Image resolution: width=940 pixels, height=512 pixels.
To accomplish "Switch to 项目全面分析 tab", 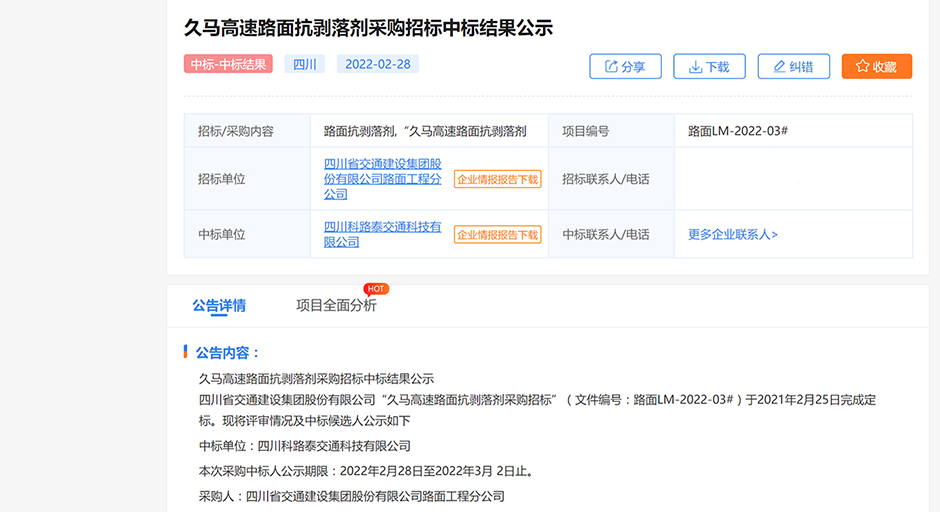I will (336, 305).
